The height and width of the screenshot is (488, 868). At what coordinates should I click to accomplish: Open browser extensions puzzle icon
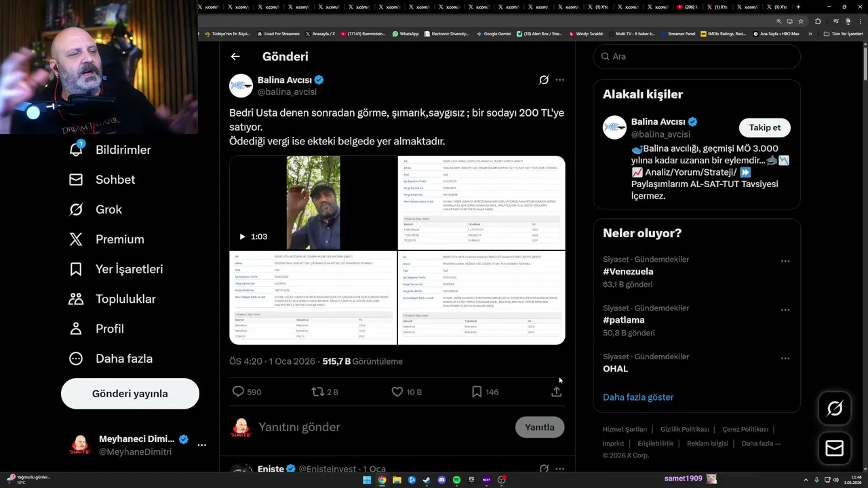818,21
